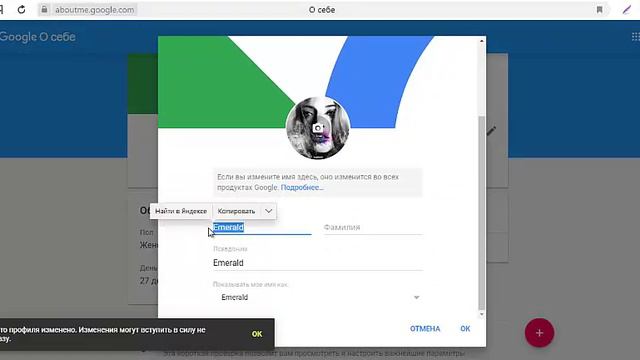Click the red plus floating button

click(x=539, y=333)
